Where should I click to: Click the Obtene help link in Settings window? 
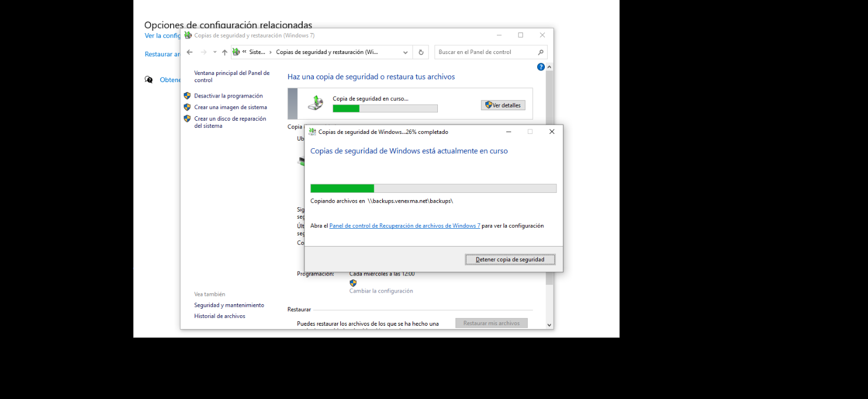pos(170,80)
